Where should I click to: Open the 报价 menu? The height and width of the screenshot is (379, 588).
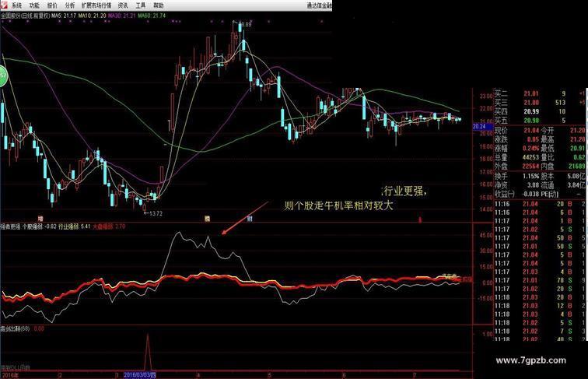pos(52,5)
